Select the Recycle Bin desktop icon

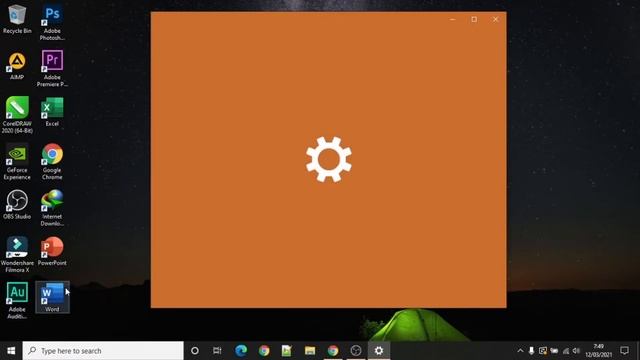click(17, 19)
